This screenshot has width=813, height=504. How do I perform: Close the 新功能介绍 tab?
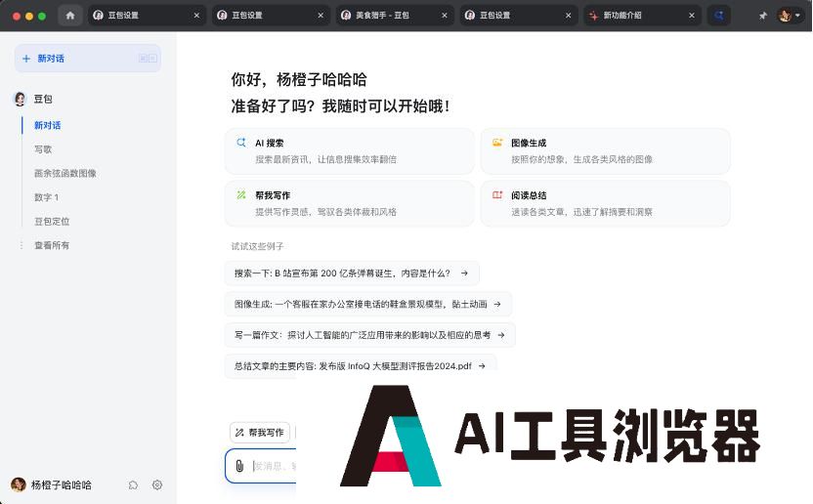692,16
